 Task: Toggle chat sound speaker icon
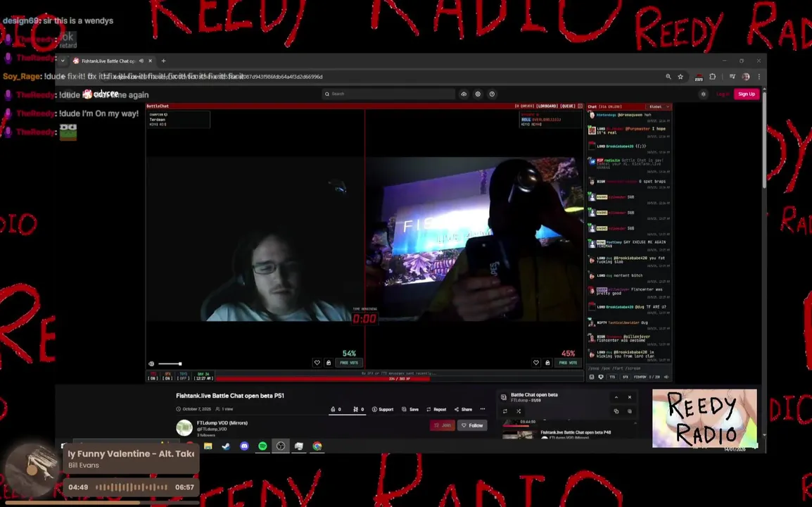pyautogui.click(x=666, y=377)
